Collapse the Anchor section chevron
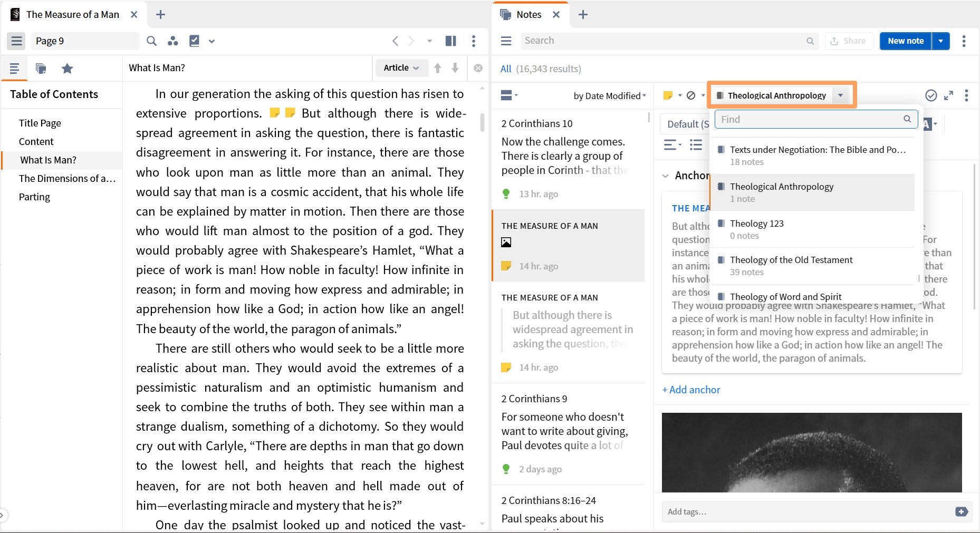Image resolution: width=980 pixels, height=533 pixels. click(666, 176)
